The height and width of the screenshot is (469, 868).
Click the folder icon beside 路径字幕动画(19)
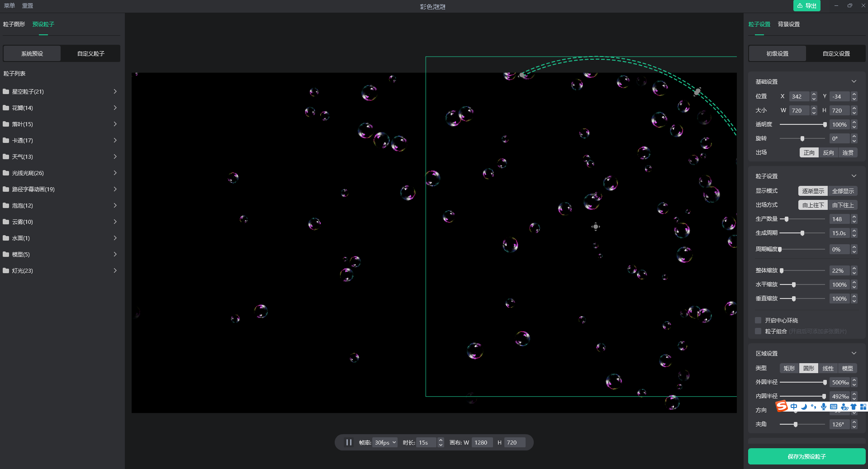point(6,189)
